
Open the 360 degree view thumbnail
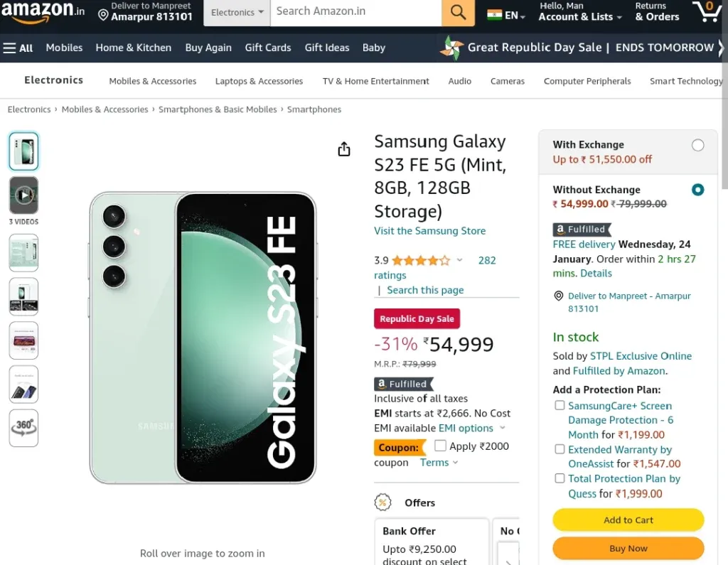pyautogui.click(x=23, y=428)
